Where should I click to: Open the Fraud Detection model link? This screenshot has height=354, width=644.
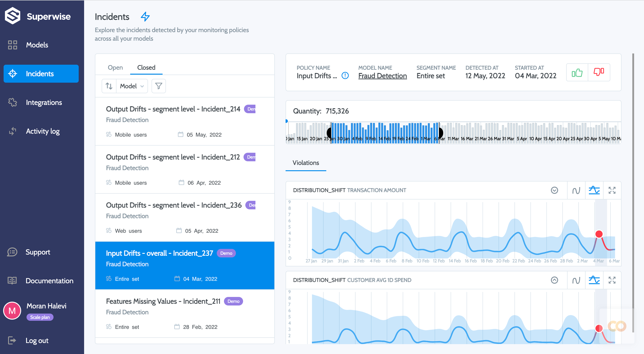click(x=382, y=76)
